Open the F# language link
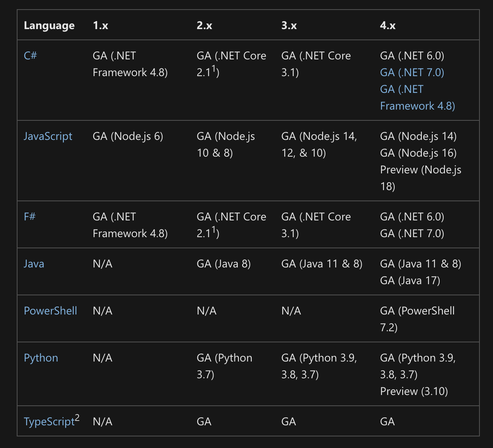 pyautogui.click(x=30, y=217)
